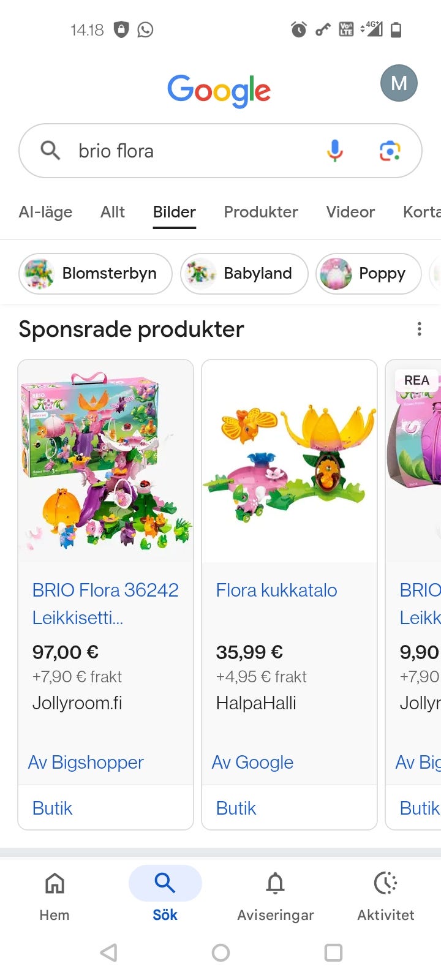Tap the Flora kukkatalo product image
441x980 pixels.
click(289, 461)
